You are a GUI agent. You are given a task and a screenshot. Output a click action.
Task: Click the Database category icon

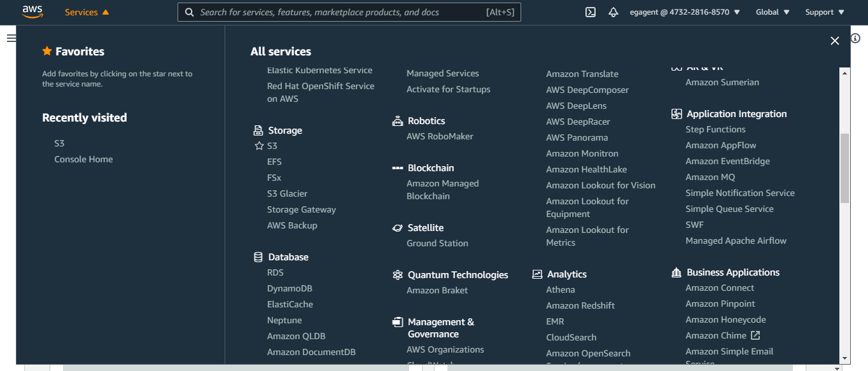[258, 257]
